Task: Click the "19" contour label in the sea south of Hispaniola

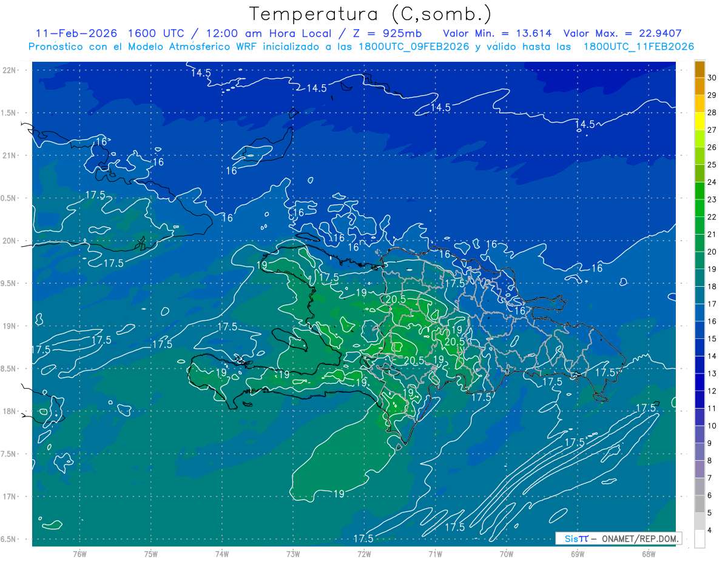Action: (339, 494)
